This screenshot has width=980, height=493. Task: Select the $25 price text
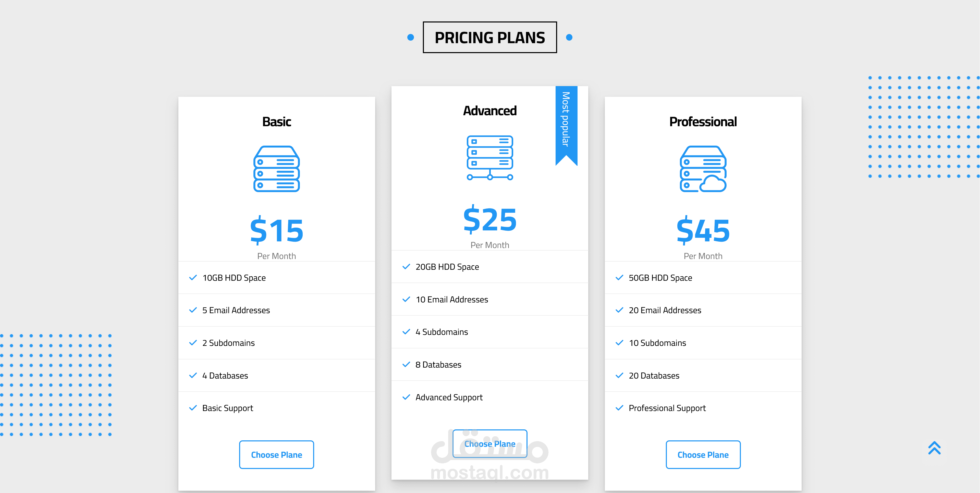point(490,219)
